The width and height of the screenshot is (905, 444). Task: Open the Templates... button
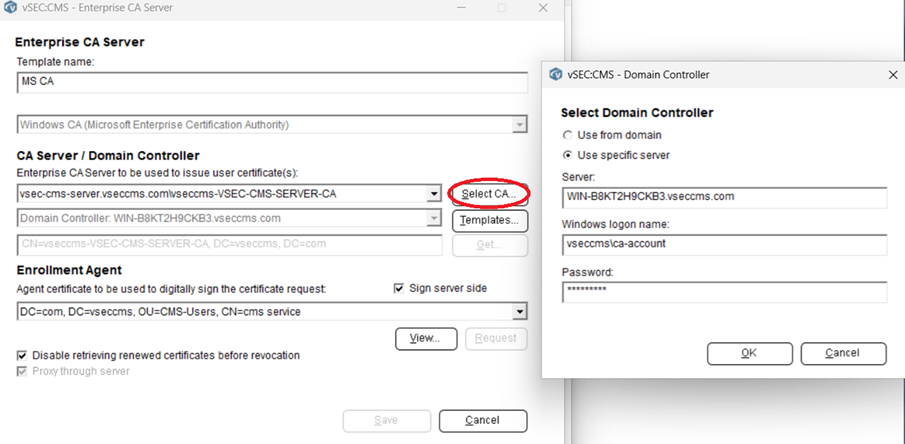[x=489, y=220]
